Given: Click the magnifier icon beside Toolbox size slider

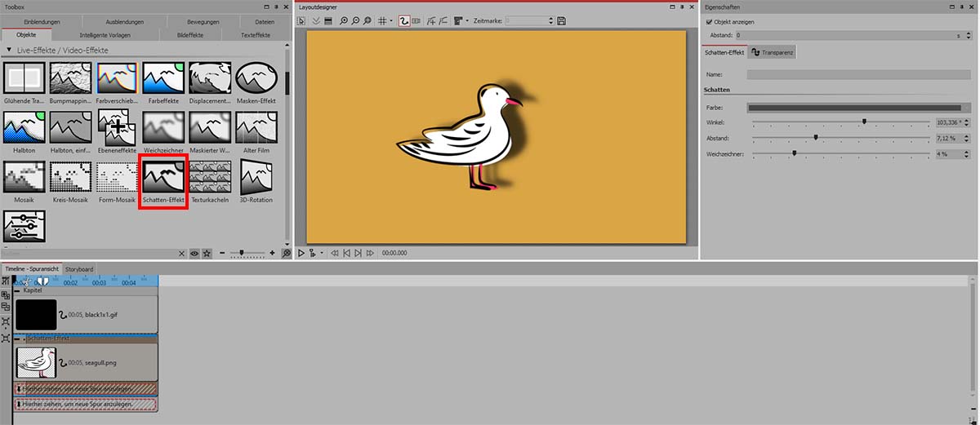Looking at the screenshot, I should coord(286,254).
